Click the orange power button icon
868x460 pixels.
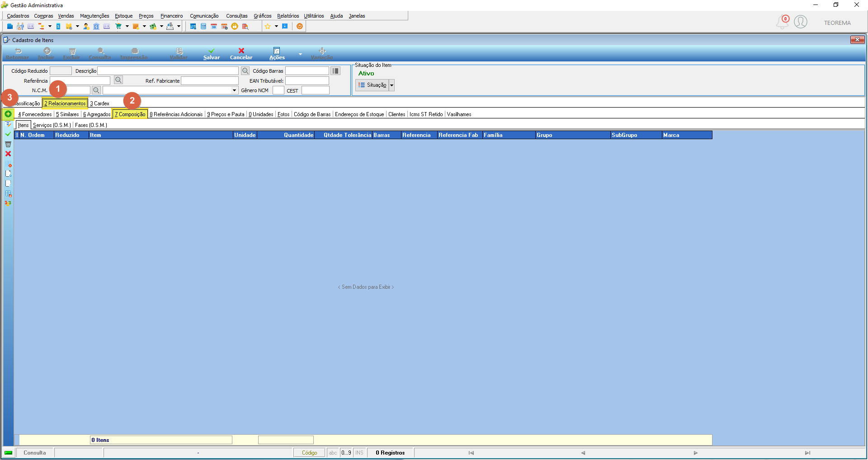click(300, 26)
